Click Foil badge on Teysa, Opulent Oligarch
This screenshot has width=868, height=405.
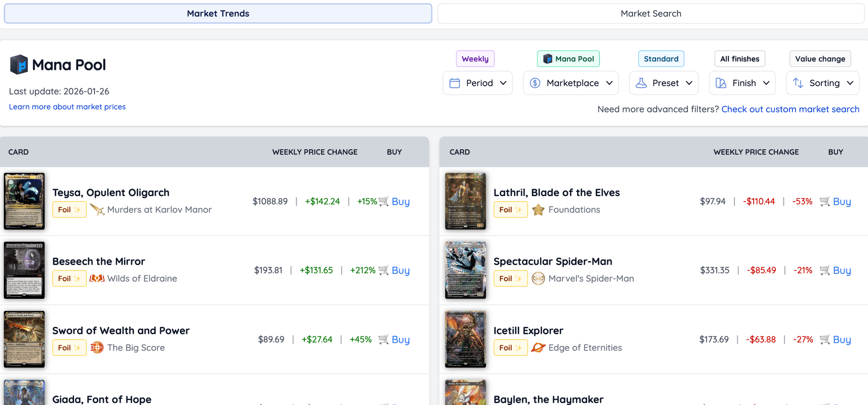click(x=69, y=210)
